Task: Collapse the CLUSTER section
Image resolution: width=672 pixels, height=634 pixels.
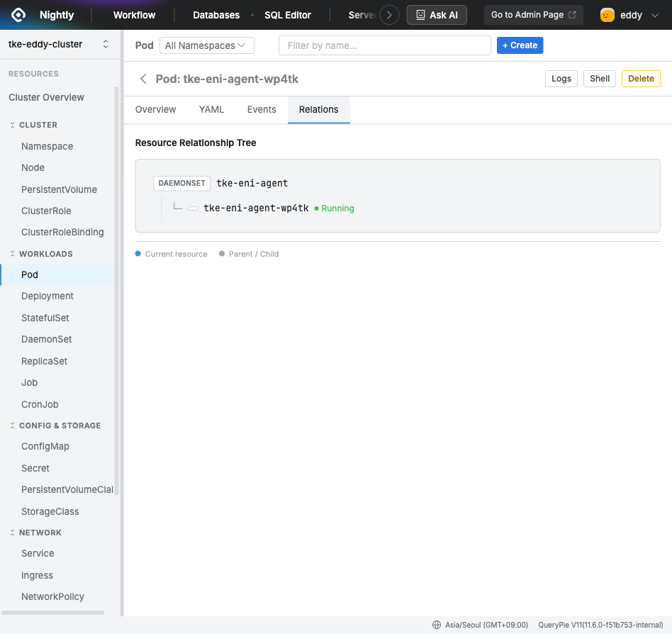Action: click(13, 126)
